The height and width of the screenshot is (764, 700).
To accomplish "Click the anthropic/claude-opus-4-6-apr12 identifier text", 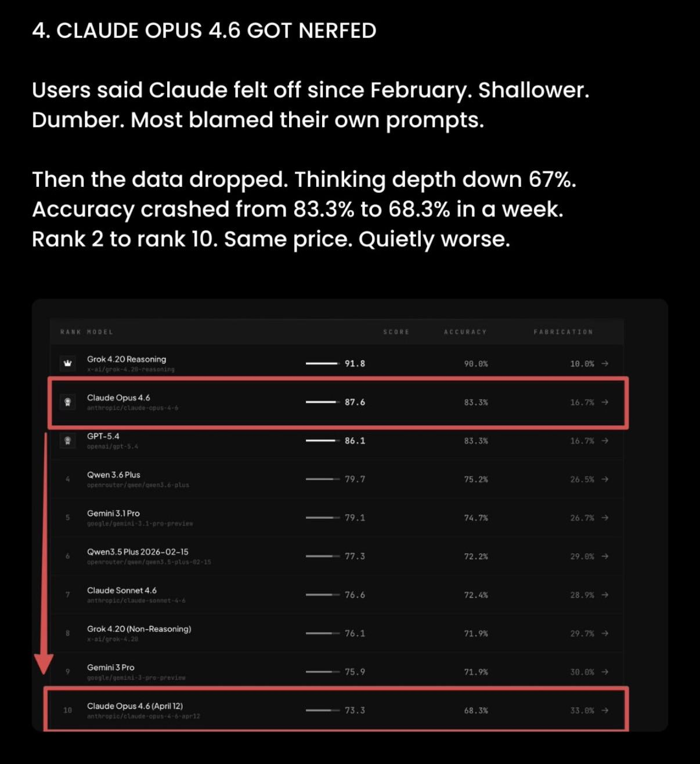I will click(143, 716).
